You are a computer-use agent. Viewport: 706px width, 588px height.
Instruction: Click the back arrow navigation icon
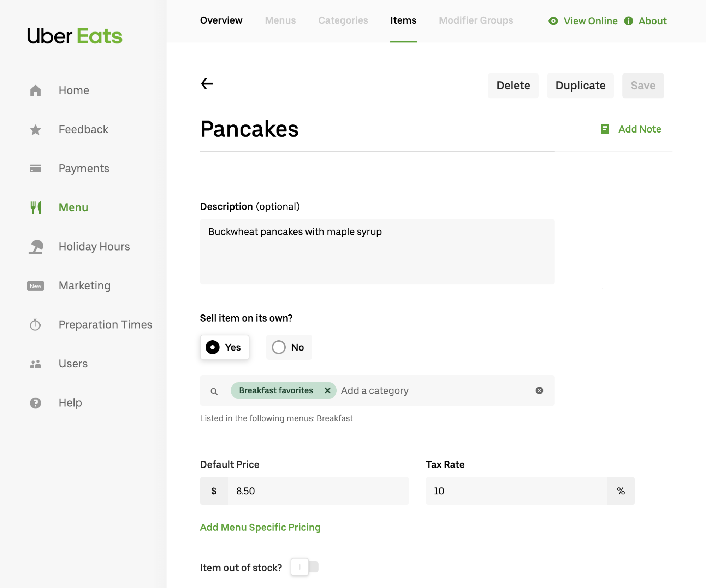[207, 83]
